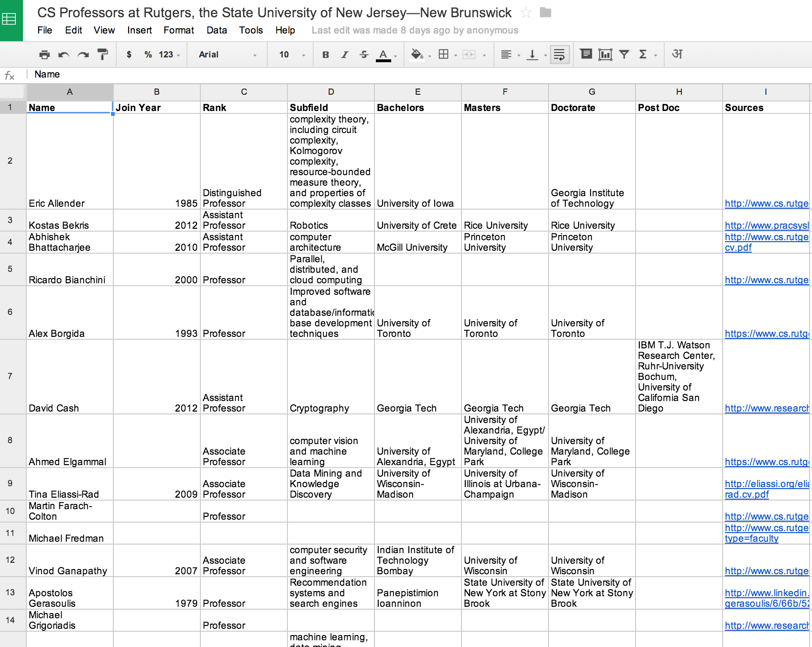812x647 pixels.
Task: Open Tina Eliassi-Rad's eliassi.org link
Action: 767,489
